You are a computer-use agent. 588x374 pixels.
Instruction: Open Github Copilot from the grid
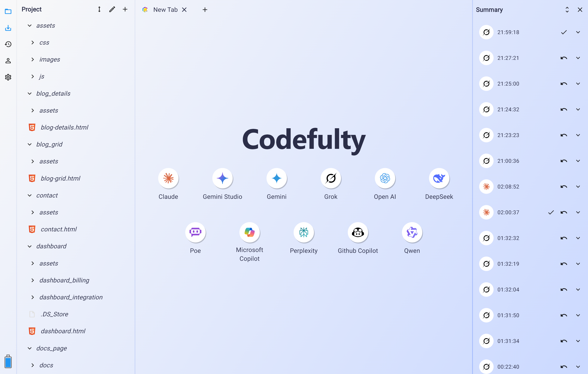[358, 232]
